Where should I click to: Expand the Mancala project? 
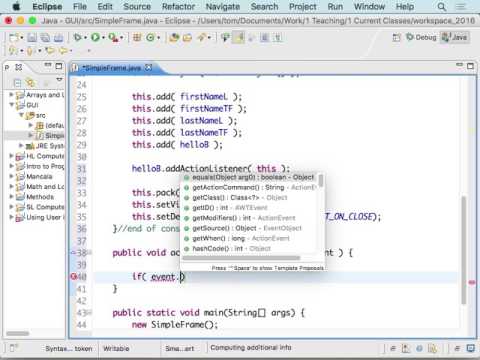(x=11, y=176)
